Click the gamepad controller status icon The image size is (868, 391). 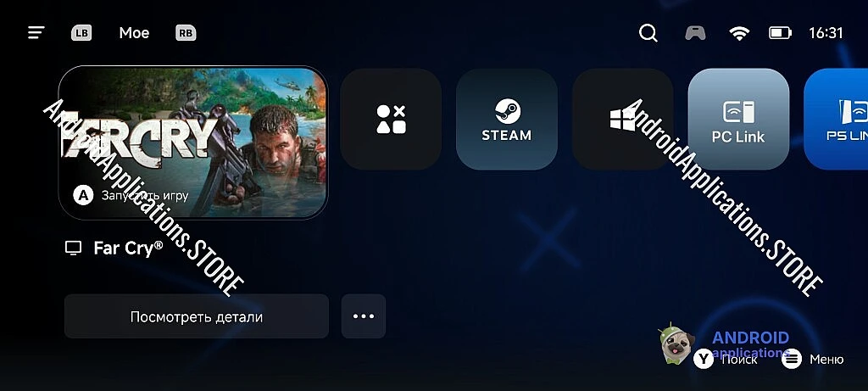click(x=695, y=33)
